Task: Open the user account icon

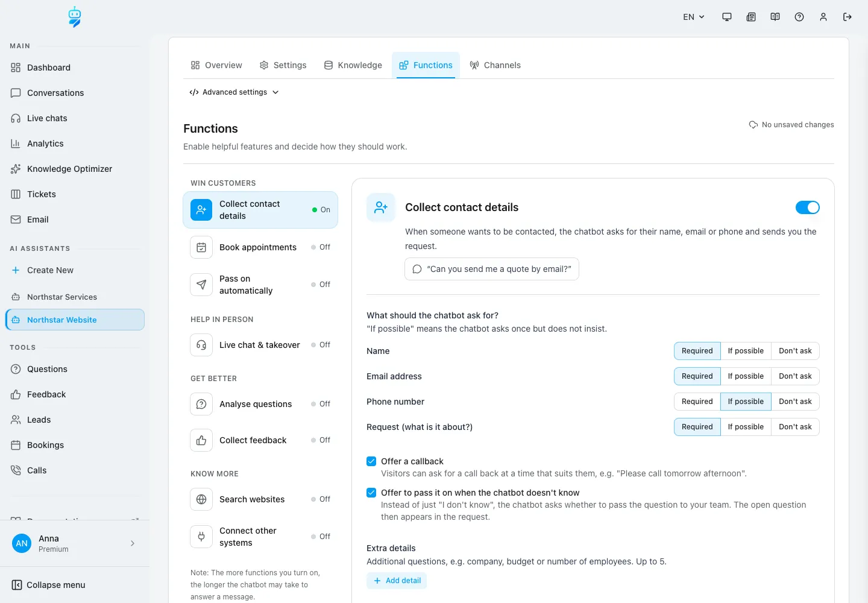Action: tap(823, 17)
